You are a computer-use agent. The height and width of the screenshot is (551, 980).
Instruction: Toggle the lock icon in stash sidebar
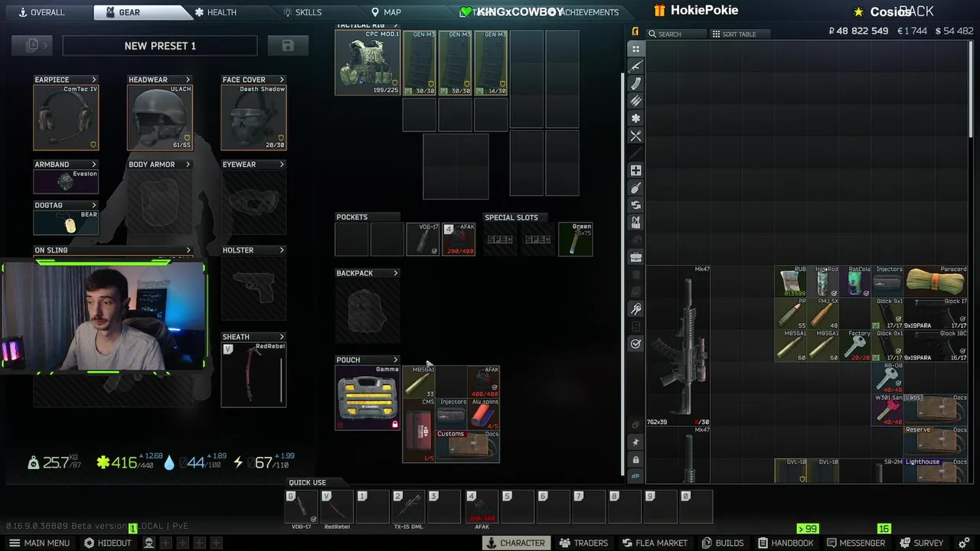[635, 459]
